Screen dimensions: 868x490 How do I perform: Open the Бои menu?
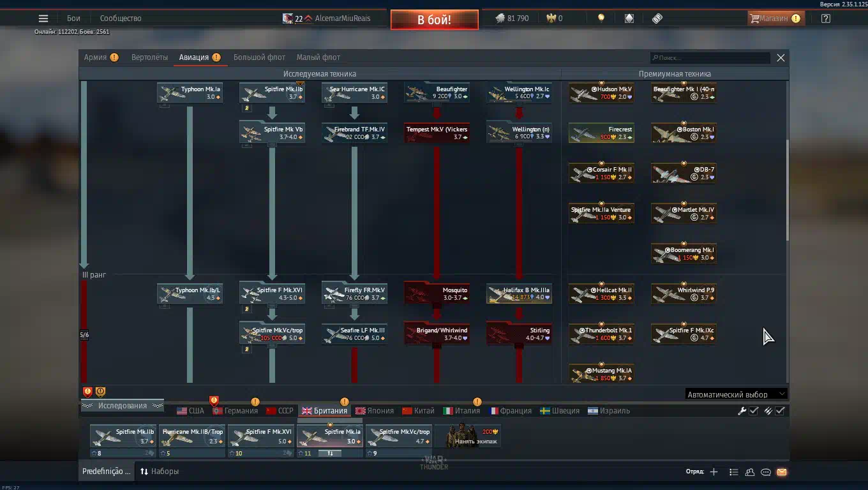74,19
